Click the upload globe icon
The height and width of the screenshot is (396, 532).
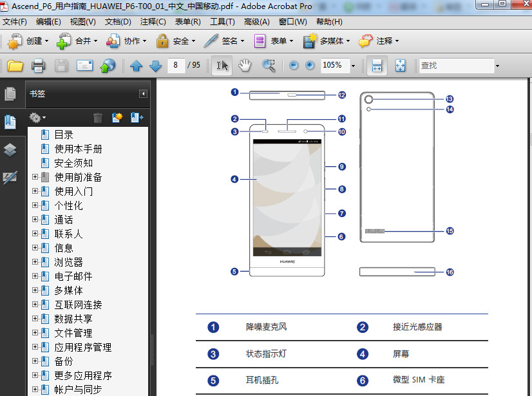(x=108, y=65)
